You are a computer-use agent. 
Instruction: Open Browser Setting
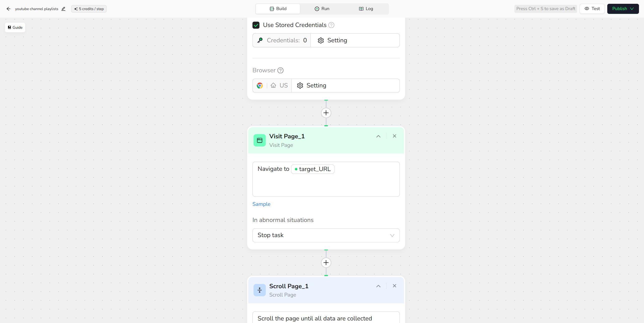(345, 86)
